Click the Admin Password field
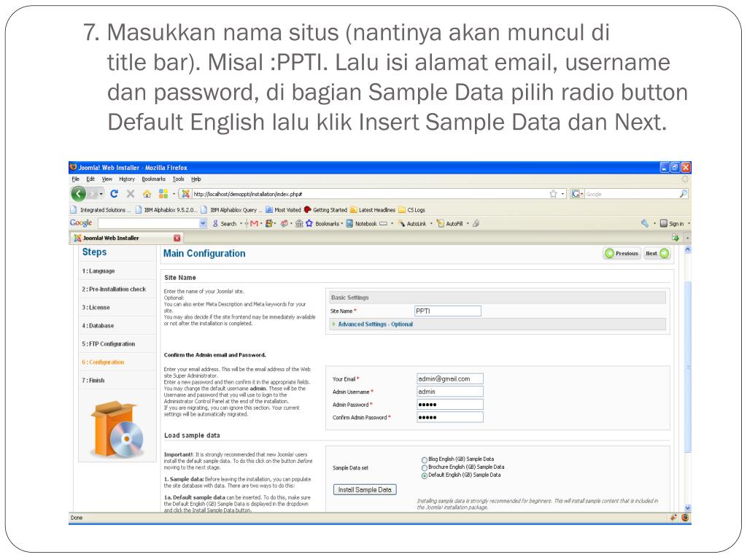 coord(449,404)
